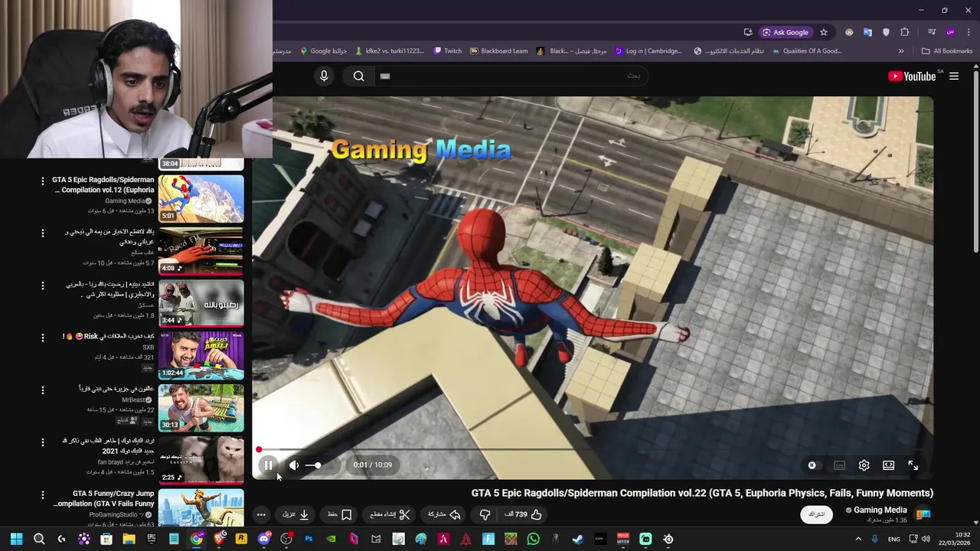Viewport: 980px width, 551px height.
Task: Open the Google Maps bookmark
Action: (323, 51)
